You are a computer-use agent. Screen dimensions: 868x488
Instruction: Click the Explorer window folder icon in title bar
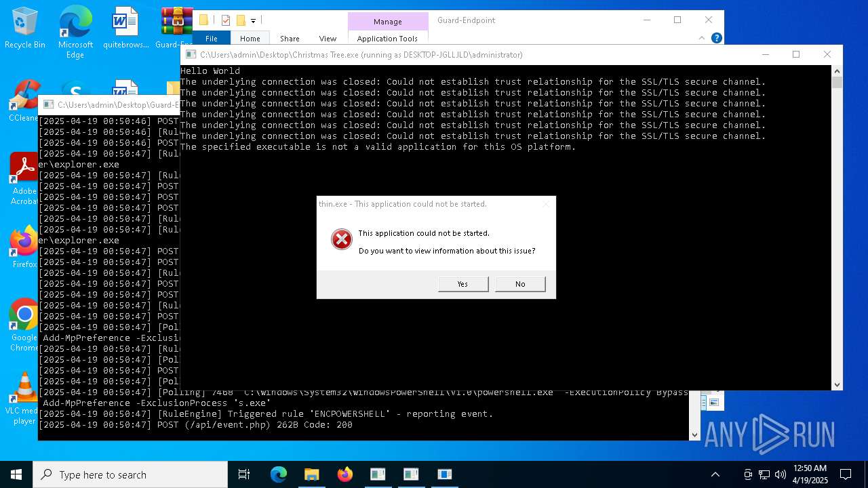[x=203, y=20]
